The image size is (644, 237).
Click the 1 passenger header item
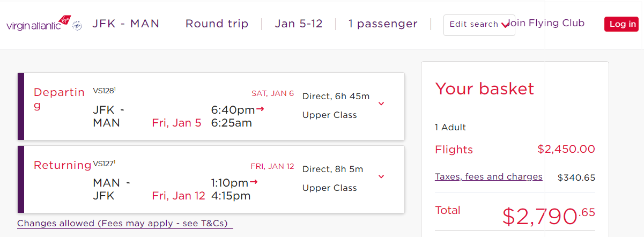pos(383,24)
